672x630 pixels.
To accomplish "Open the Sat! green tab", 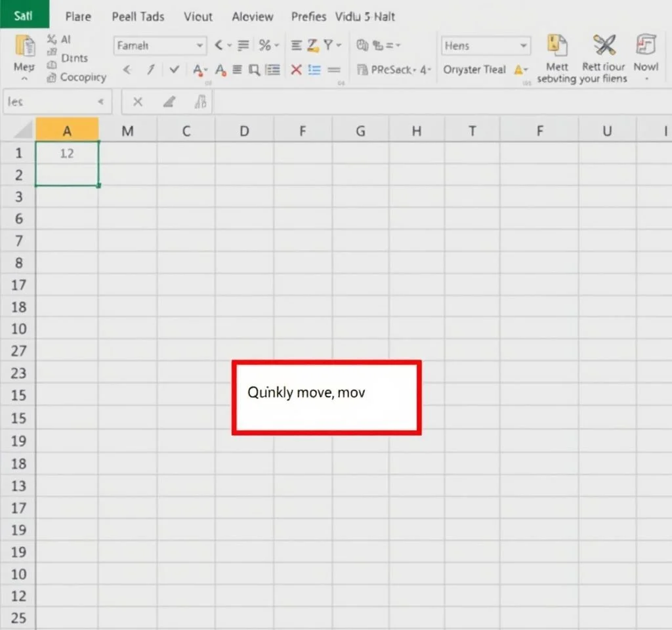I will click(24, 16).
